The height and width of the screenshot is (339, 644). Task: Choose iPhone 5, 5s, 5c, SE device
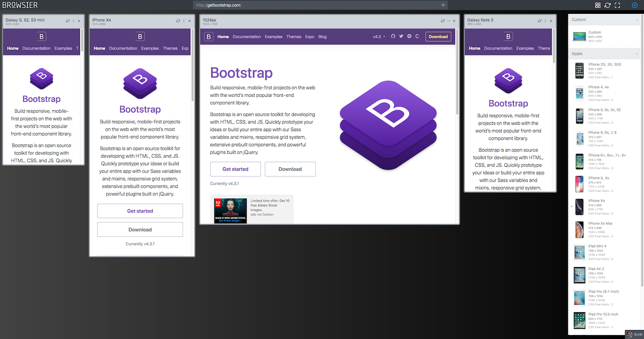(x=605, y=116)
